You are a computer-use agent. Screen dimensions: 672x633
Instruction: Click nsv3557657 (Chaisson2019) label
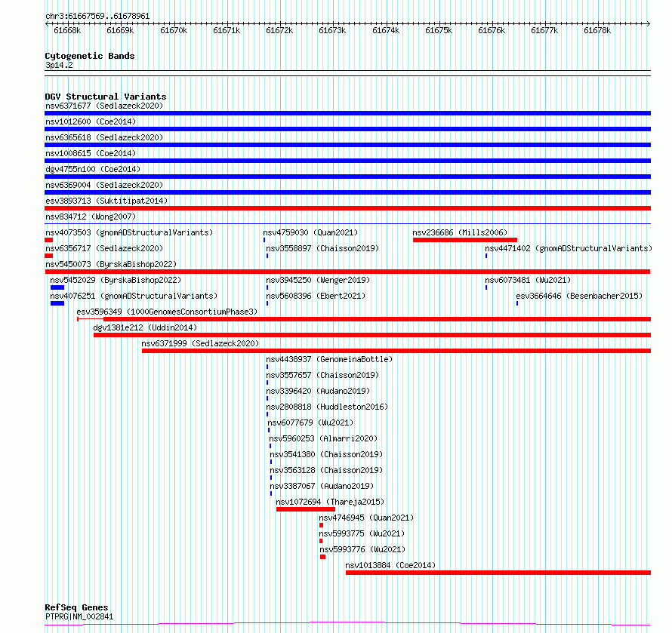(x=322, y=375)
